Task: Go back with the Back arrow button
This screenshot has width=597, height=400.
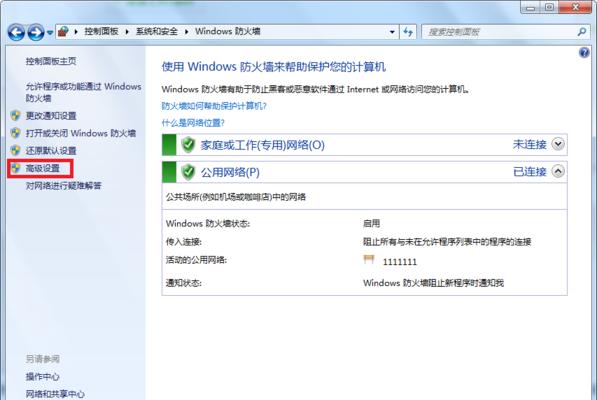Action: coord(16,32)
